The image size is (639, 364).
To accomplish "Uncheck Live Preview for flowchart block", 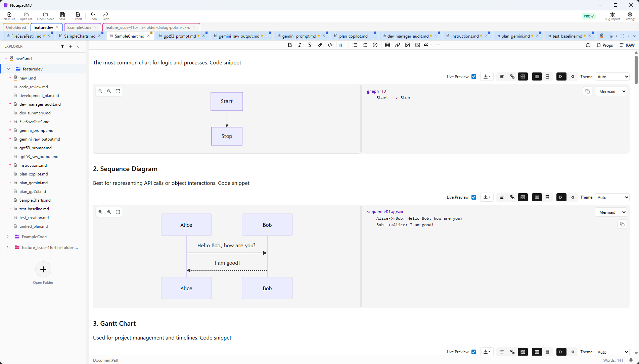I will point(474,76).
